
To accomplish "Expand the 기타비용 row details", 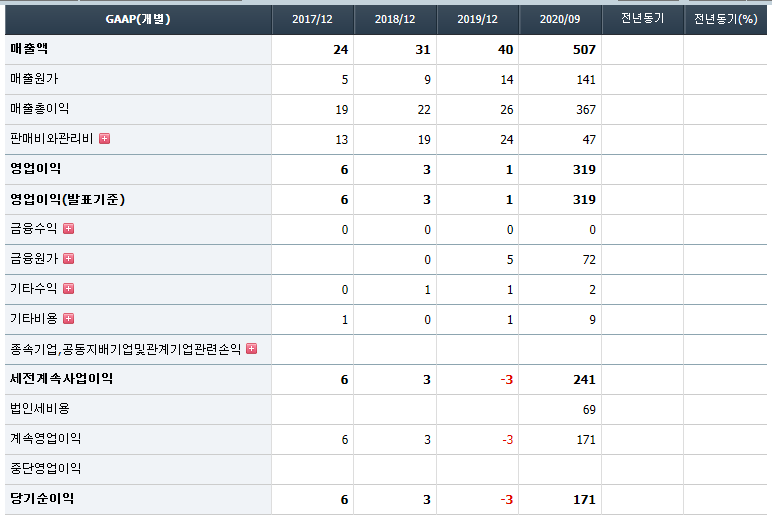I will [68, 319].
